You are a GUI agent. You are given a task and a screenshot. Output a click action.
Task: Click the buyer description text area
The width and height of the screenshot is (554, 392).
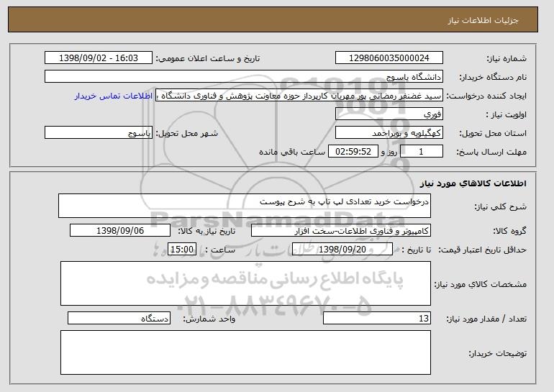pos(245,352)
